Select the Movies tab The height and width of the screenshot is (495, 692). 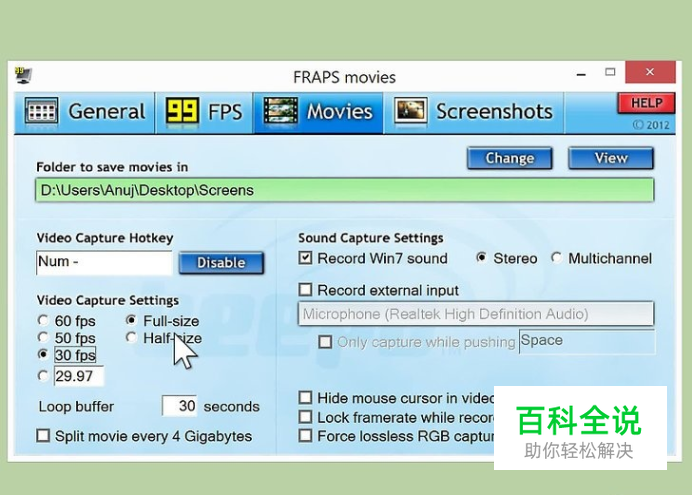pyautogui.click(x=318, y=112)
